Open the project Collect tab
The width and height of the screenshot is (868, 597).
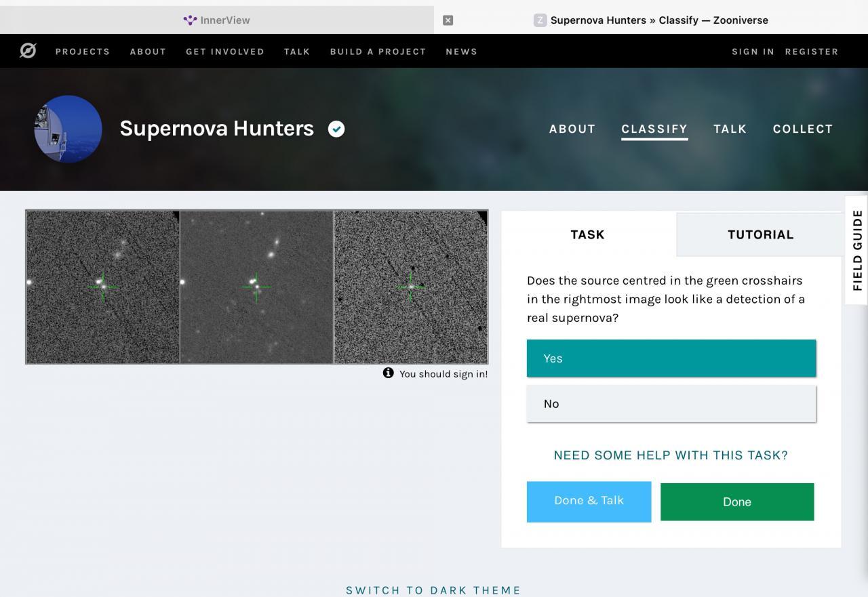[x=803, y=129]
